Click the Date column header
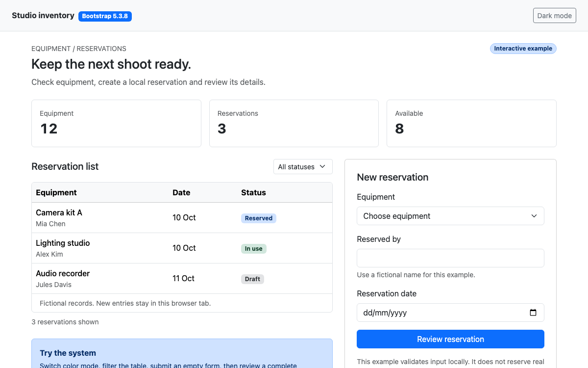Screen dimensions: 588x368 click(181, 192)
